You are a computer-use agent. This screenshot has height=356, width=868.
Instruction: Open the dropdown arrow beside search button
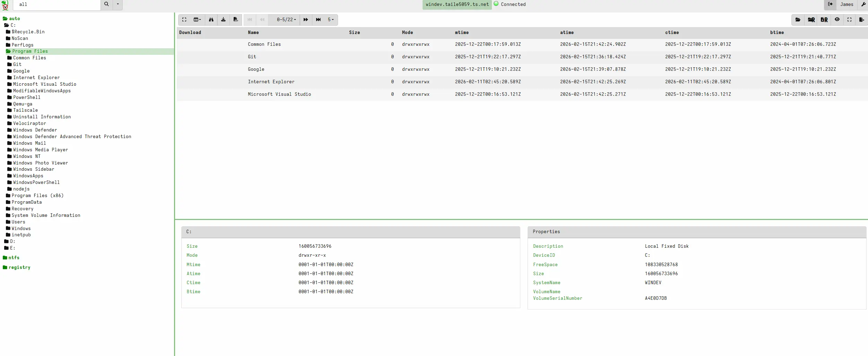coord(118,5)
